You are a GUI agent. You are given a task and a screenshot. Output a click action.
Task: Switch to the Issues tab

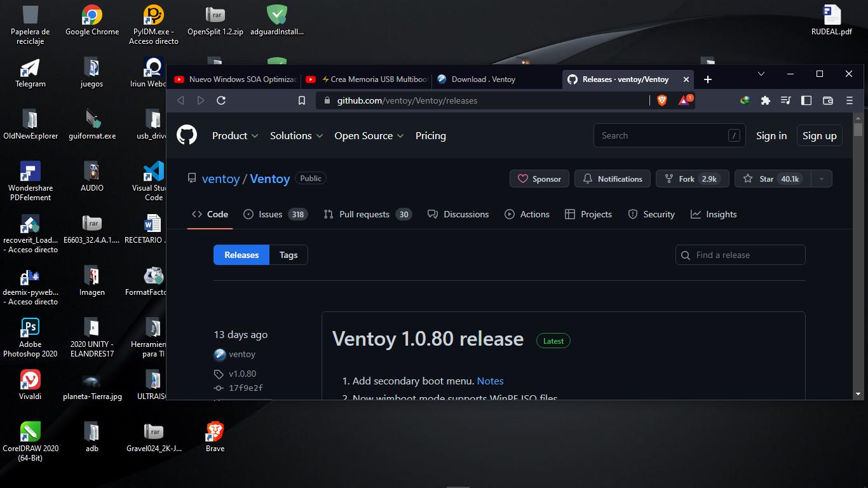point(275,215)
